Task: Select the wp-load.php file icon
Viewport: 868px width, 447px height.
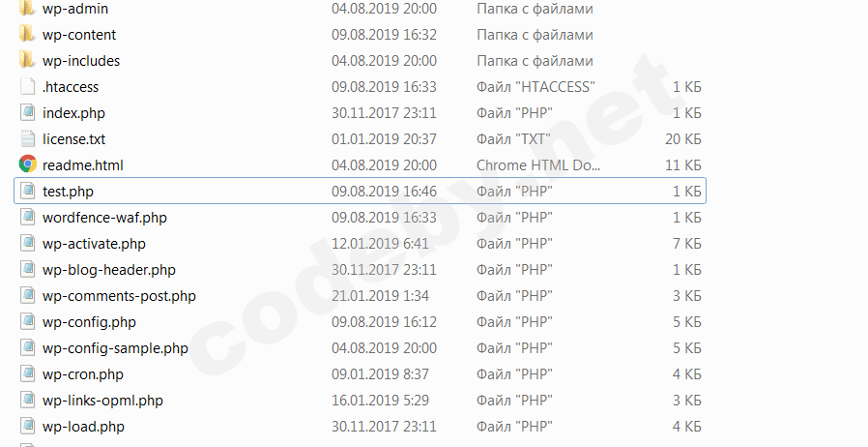Action: click(x=27, y=427)
